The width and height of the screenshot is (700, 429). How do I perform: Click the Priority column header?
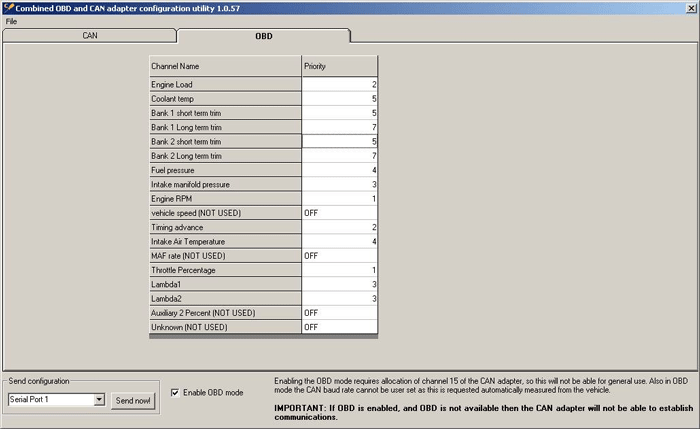[x=339, y=66]
